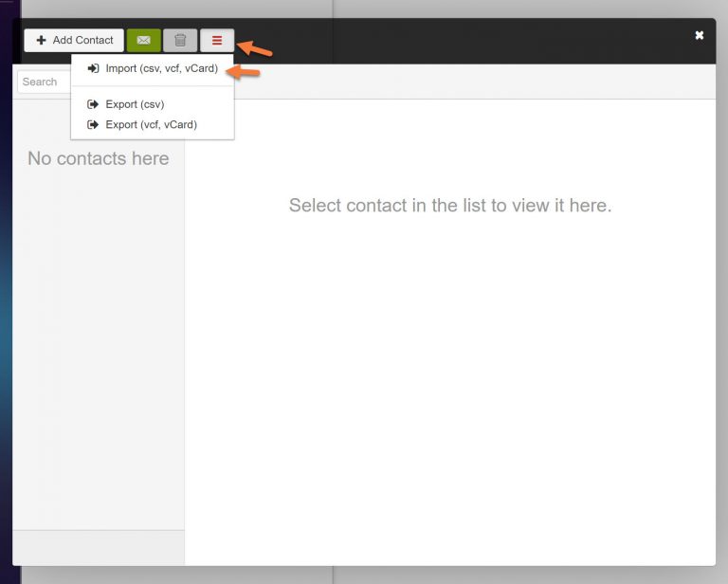Focus the Search contacts input field
Image resolution: width=728 pixels, height=584 pixels.
point(43,82)
